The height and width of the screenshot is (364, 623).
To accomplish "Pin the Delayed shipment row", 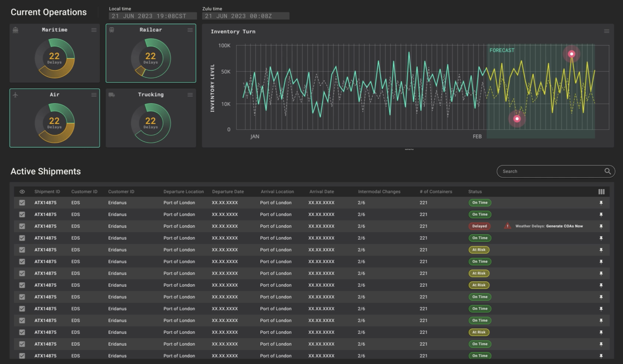I will pos(601,226).
